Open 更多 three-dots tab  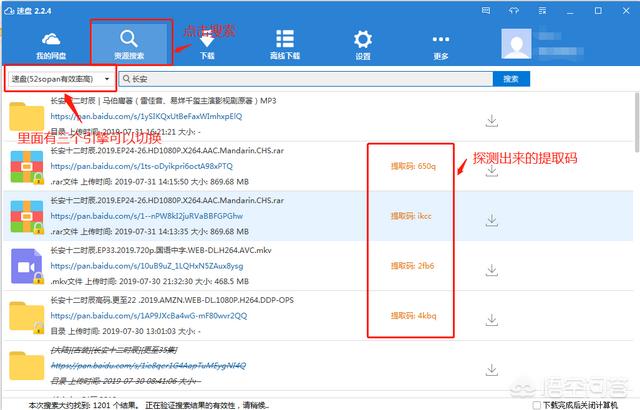pyautogui.click(x=441, y=47)
